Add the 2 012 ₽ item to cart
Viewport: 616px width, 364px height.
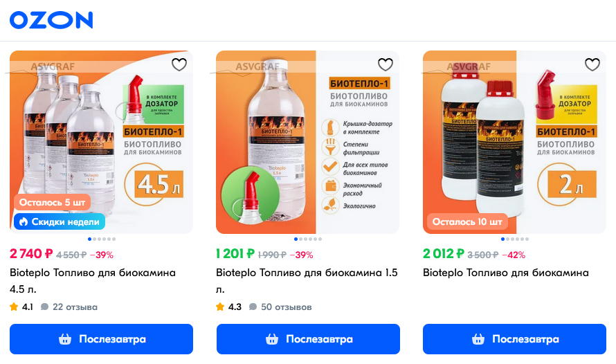(x=514, y=339)
